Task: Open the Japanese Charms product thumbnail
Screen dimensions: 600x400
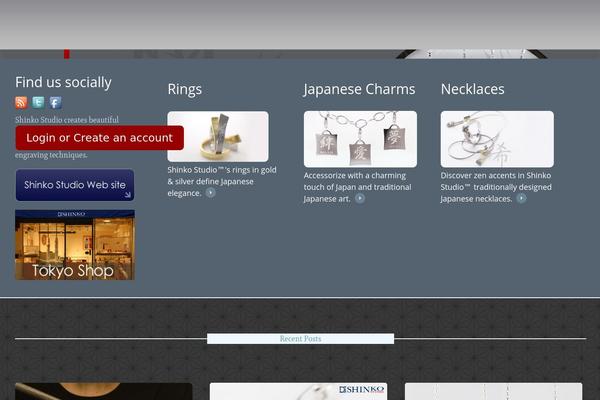Action: [x=360, y=139]
